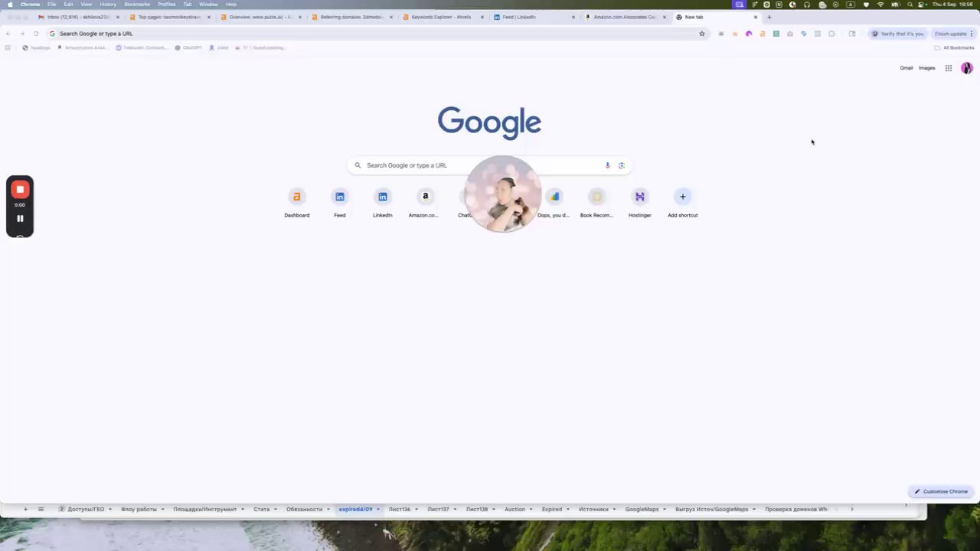Image resolution: width=980 pixels, height=551 pixels.
Task: Focus the address bar URL field
Action: click(375, 34)
